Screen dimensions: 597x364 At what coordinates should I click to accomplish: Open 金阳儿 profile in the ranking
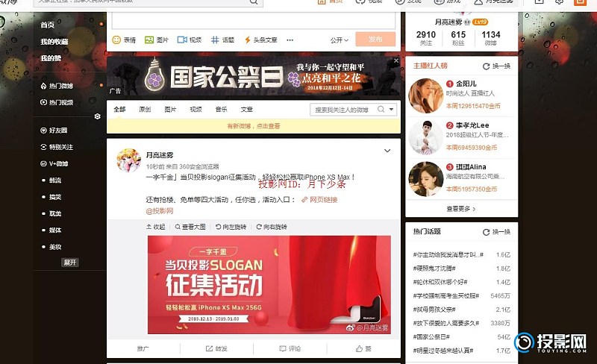(466, 84)
